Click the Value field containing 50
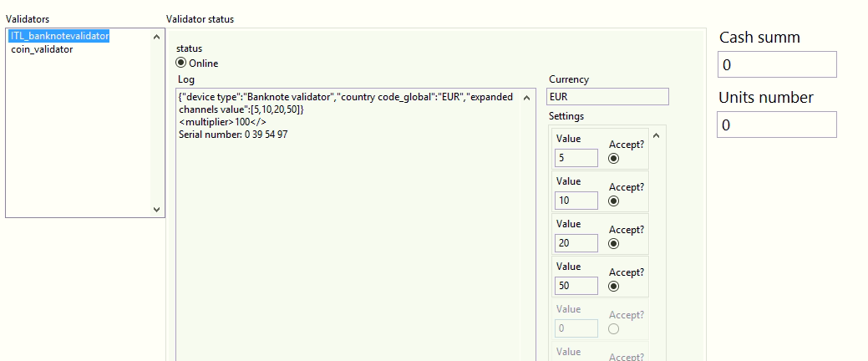 coord(576,286)
